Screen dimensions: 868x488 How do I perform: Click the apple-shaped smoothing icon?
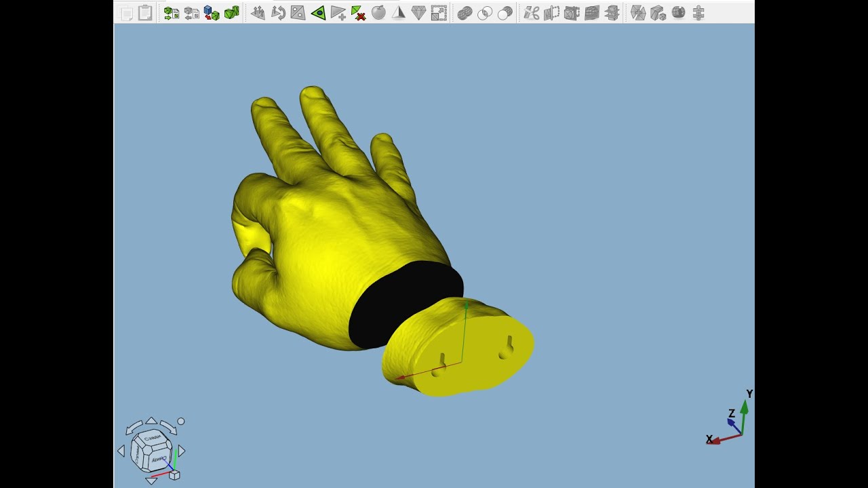(x=378, y=13)
